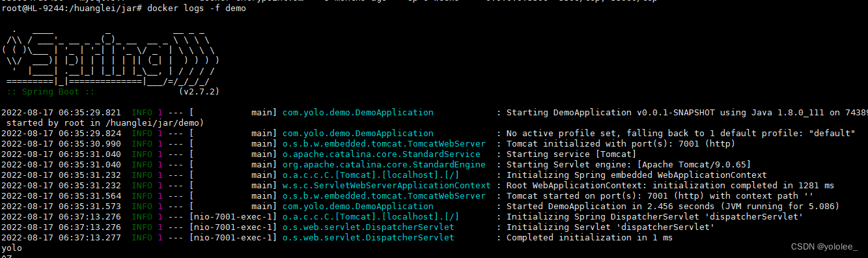The width and height of the screenshot is (868, 258).
Task: Click 'Completed initialization in 1 ms' message
Action: coord(589,238)
